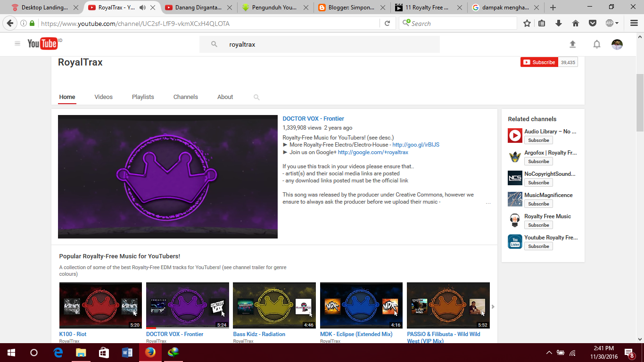644x362 pixels.
Task: Open the Bass Kidz - Radiation thumbnail
Action: tap(274, 305)
